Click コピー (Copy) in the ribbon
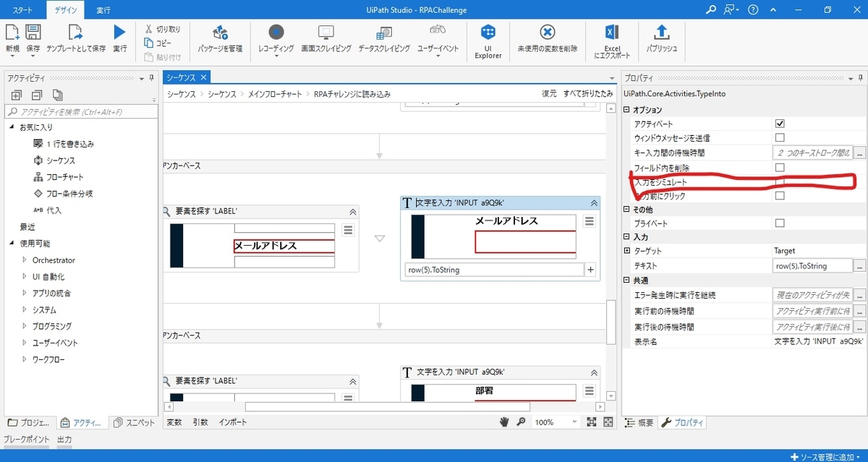 [158, 43]
